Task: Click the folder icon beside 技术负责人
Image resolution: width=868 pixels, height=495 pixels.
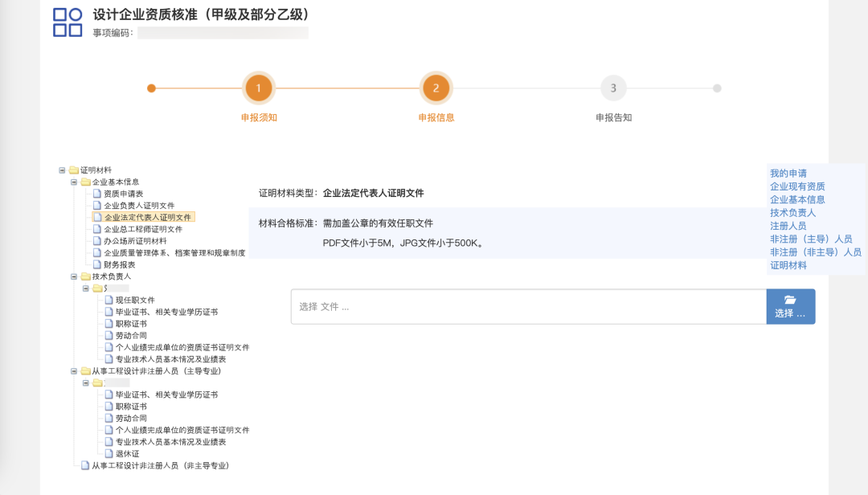Action: point(86,275)
